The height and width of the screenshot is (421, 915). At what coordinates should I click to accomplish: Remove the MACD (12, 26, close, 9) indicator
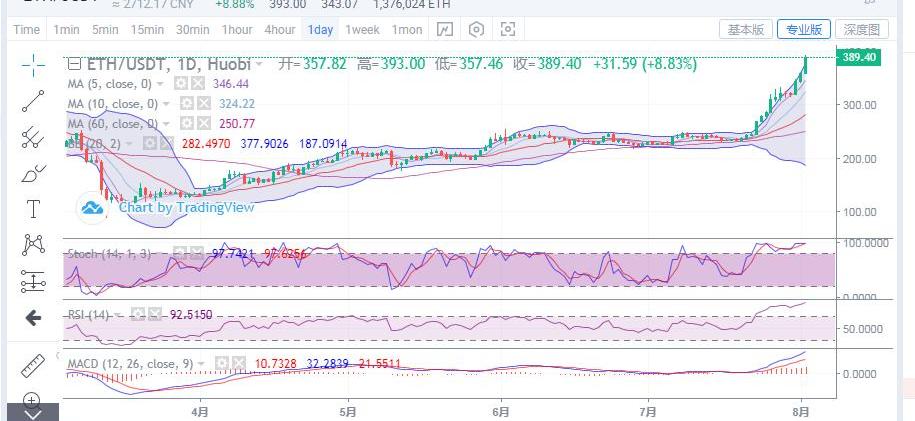pyautogui.click(x=238, y=364)
